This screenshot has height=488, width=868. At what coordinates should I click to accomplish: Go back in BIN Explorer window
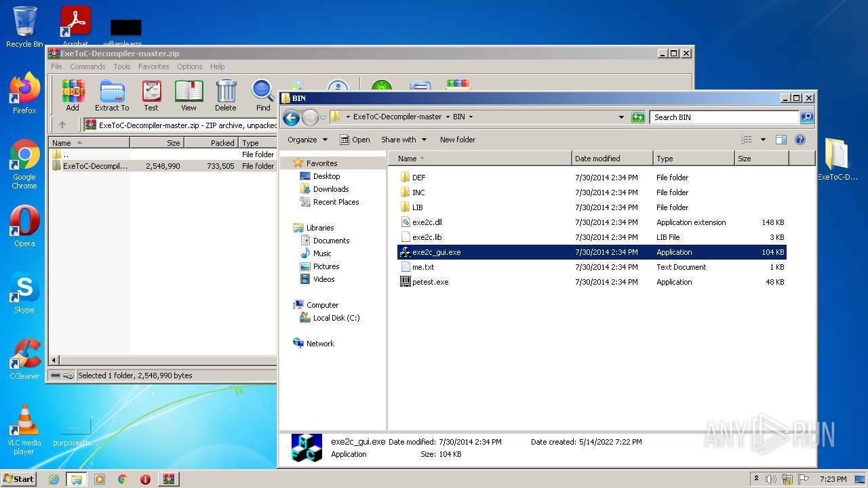pos(292,117)
